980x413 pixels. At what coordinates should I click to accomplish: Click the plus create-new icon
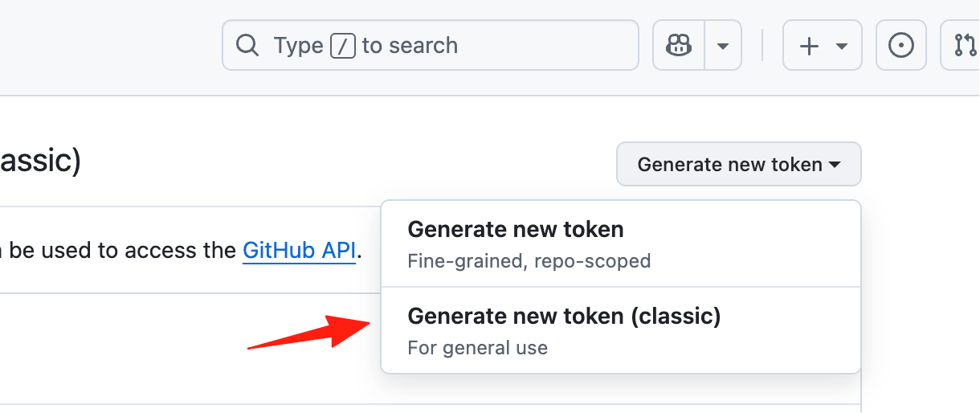[x=810, y=46]
